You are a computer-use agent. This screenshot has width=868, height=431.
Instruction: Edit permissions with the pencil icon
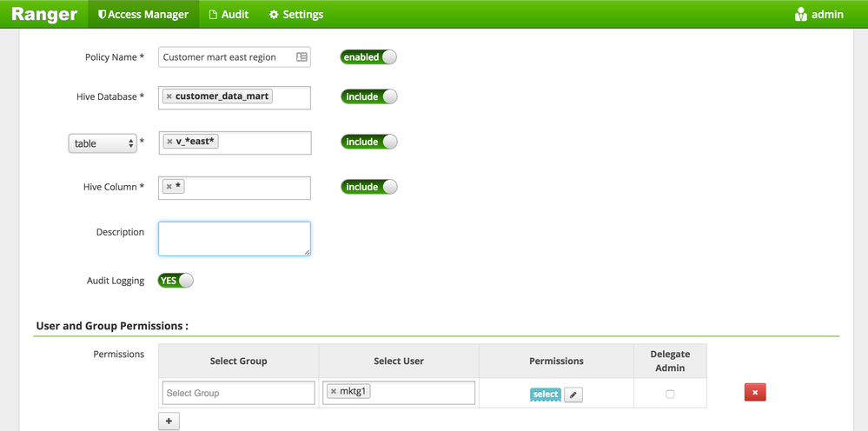pos(573,395)
